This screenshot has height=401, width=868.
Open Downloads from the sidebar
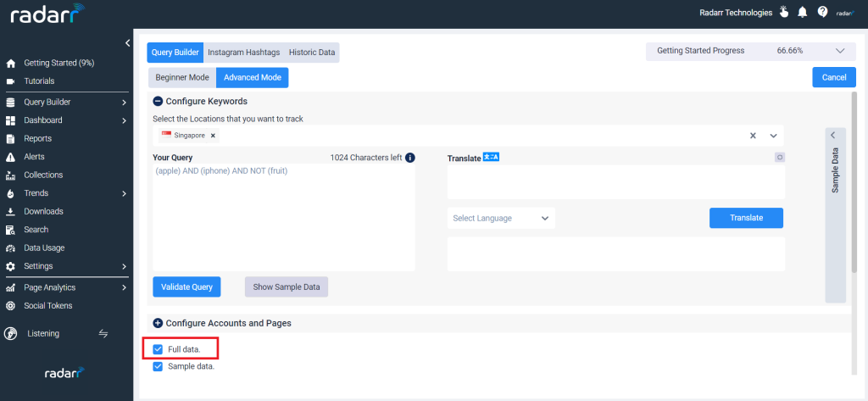pyautogui.click(x=44, y=212)
